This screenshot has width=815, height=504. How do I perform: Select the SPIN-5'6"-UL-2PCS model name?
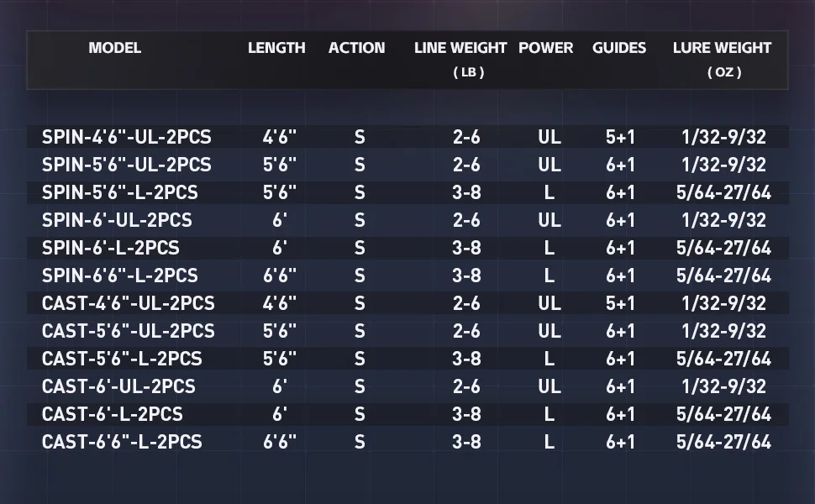[x=127, y=165]
